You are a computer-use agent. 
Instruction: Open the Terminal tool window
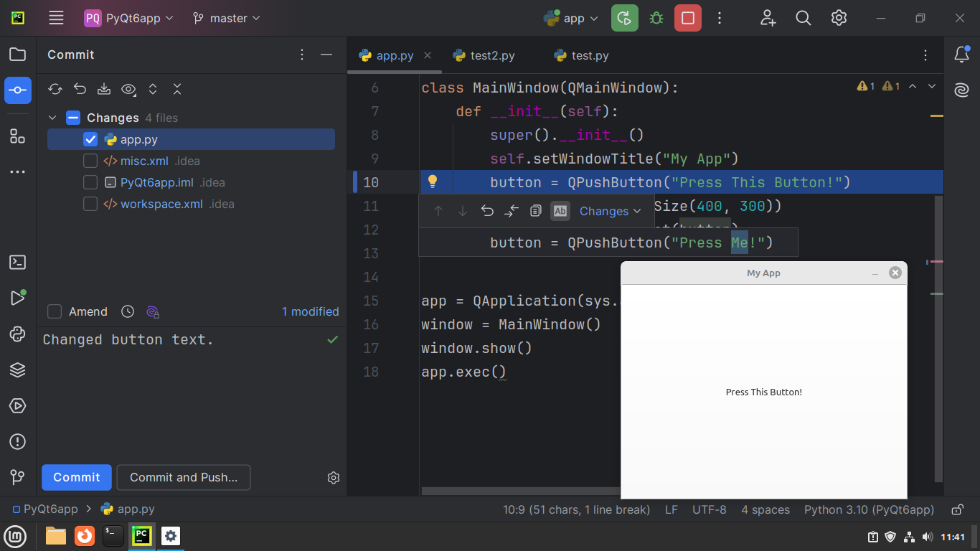pos(18,263)
